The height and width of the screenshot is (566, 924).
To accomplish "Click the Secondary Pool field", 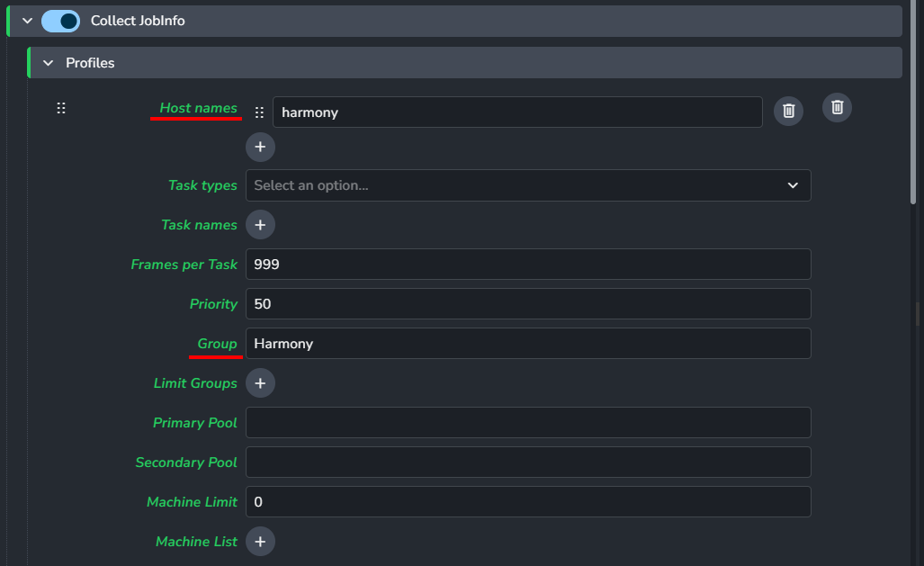I will pyautogui.click(x=528, y=462).
